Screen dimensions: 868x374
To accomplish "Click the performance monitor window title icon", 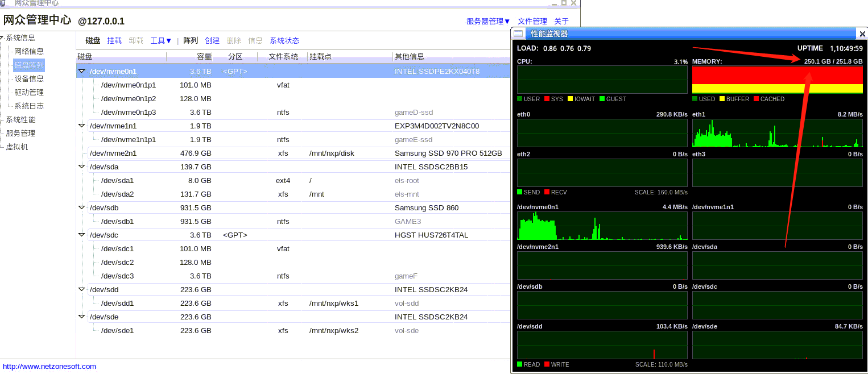I will coord(518,34).
